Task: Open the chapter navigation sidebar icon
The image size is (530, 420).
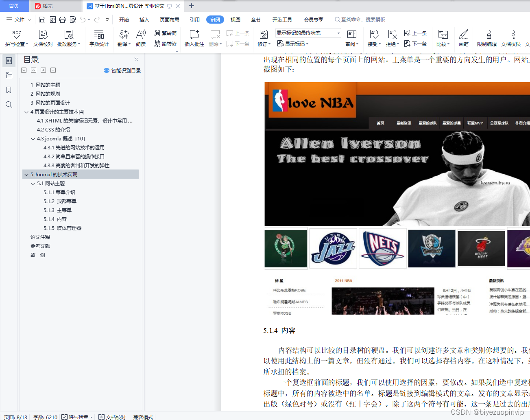Action: [x=9, y=75]
